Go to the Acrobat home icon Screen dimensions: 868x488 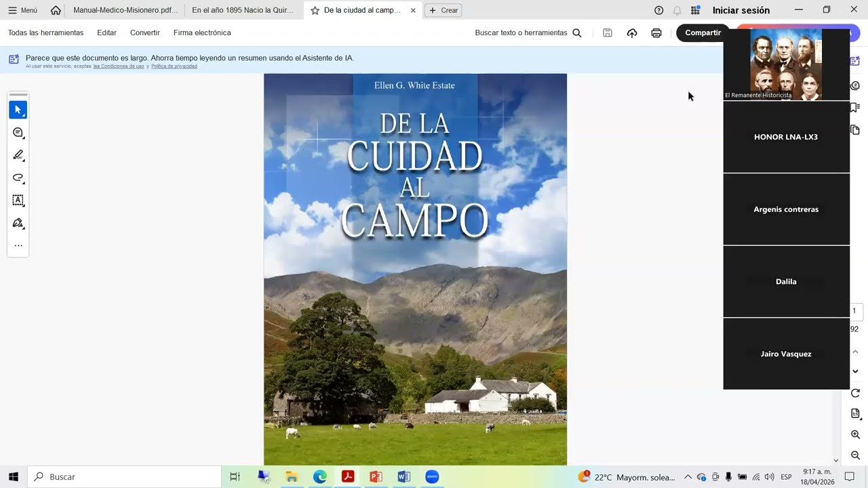coord(56,10)
